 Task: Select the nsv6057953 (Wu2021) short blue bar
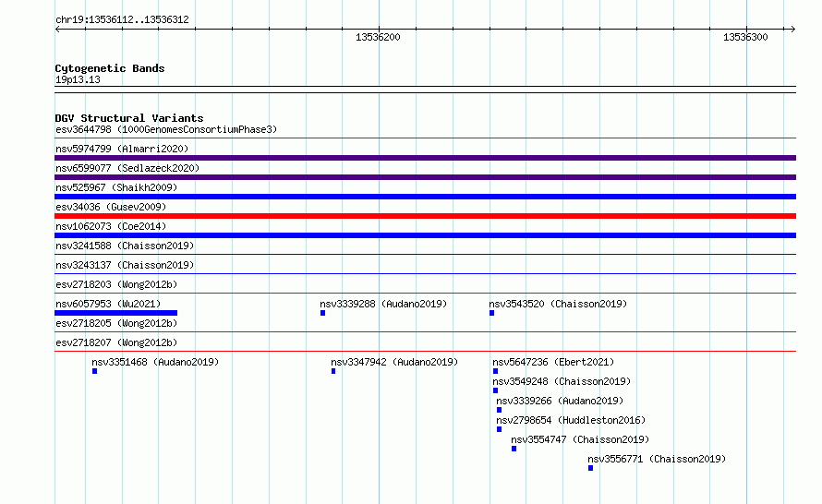point(115,313)
